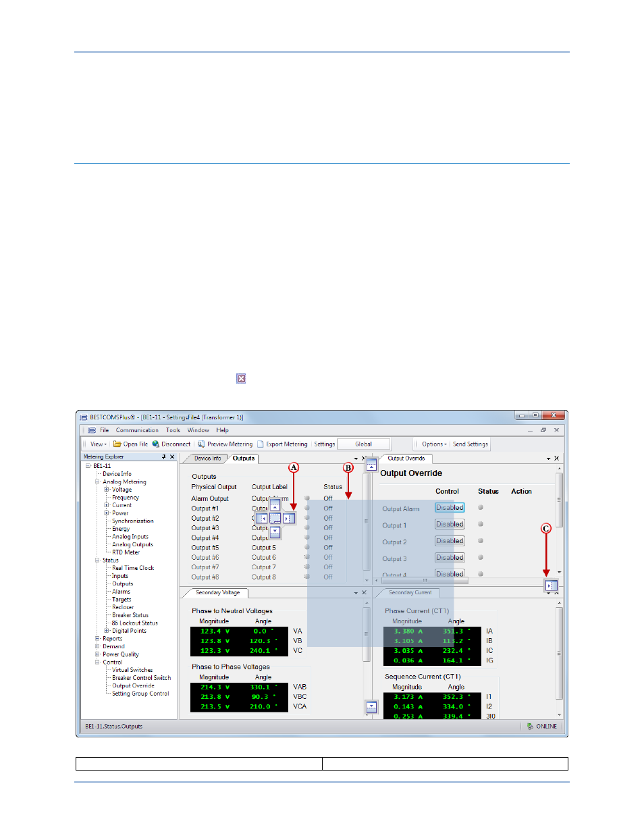The width and height of the screenshot is (644, 834).
Task: Click the Output 1 status LED in Output Override
Action: (481, 524)
